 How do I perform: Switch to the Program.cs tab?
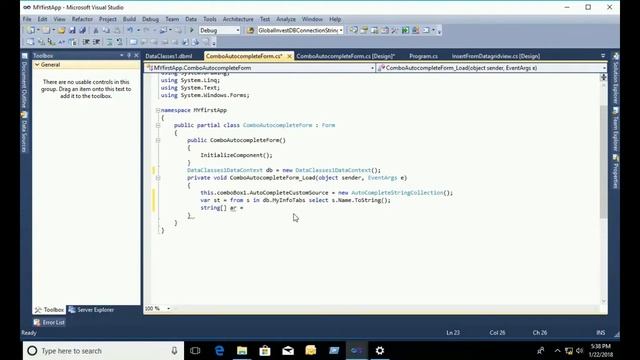pyautogui.click(x=423, y=56)
